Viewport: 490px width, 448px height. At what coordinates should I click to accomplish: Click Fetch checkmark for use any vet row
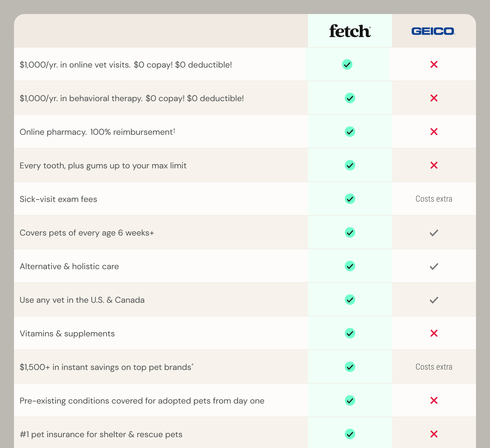[350, 300]
